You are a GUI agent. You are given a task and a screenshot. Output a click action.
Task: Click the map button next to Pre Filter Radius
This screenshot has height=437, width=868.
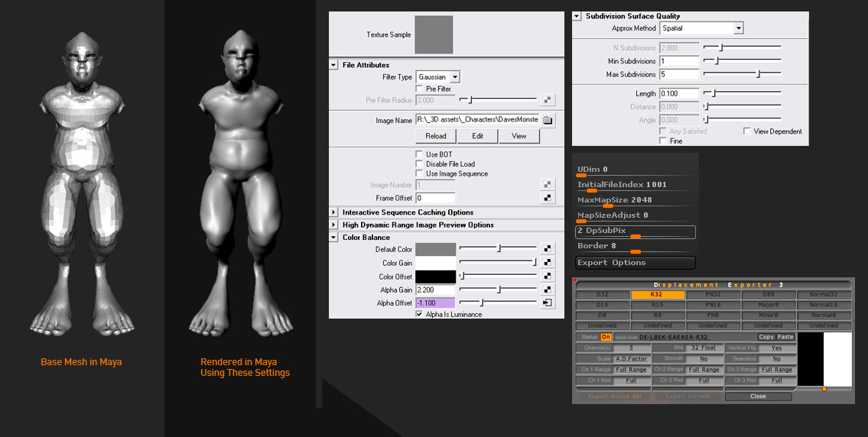(548, 100)
